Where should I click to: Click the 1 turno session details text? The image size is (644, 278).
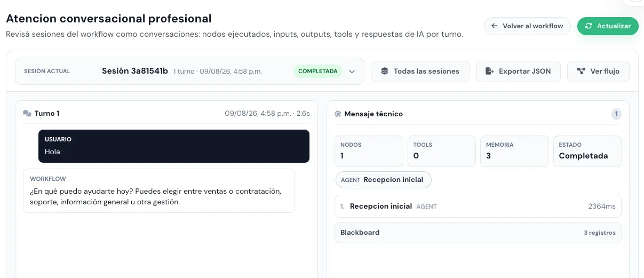[218, 72]
